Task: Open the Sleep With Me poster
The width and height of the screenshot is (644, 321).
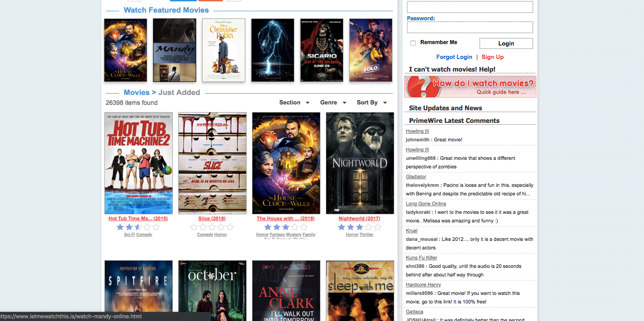Action: click(x=360, y=290)
